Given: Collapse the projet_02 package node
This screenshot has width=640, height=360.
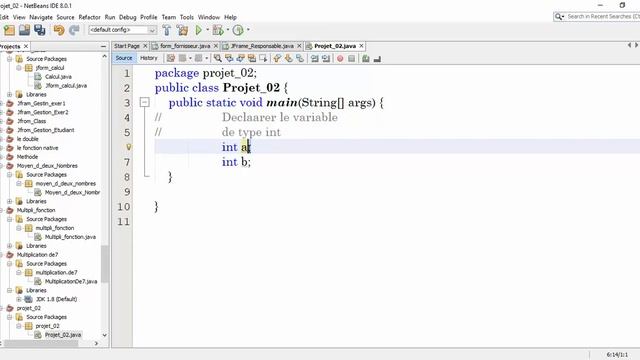Looking at the screenshot, I should [x=19, y=326].
